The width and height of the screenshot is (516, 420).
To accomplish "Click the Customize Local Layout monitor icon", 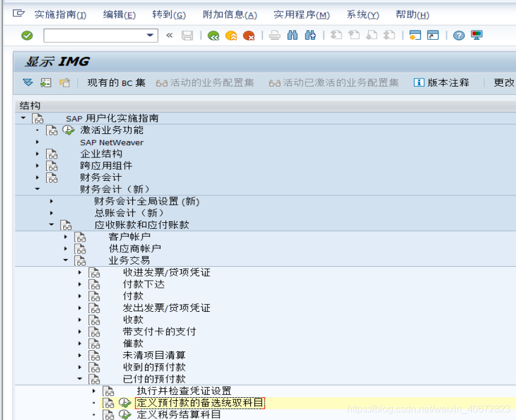I will click(x=476, y=35).
